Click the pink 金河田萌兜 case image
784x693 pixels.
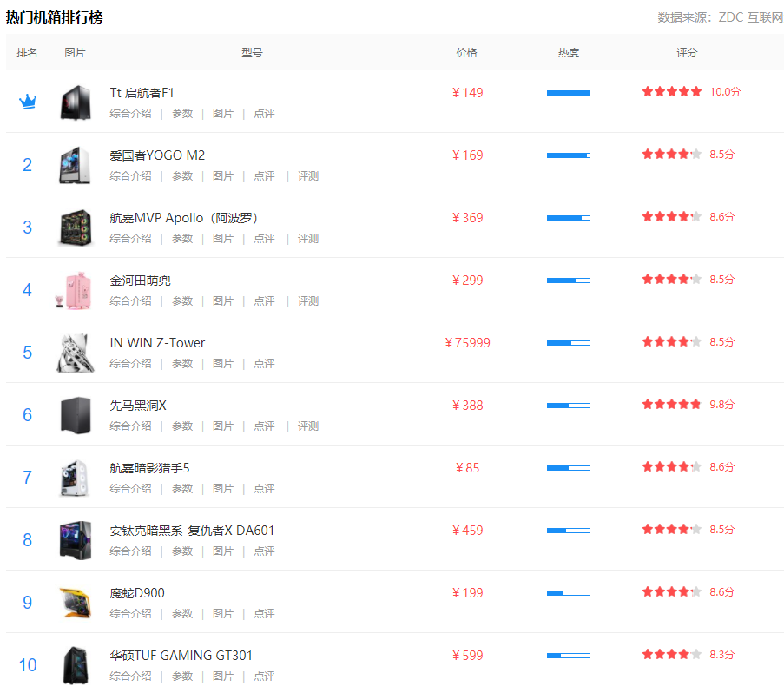click(x=76, y=290)
